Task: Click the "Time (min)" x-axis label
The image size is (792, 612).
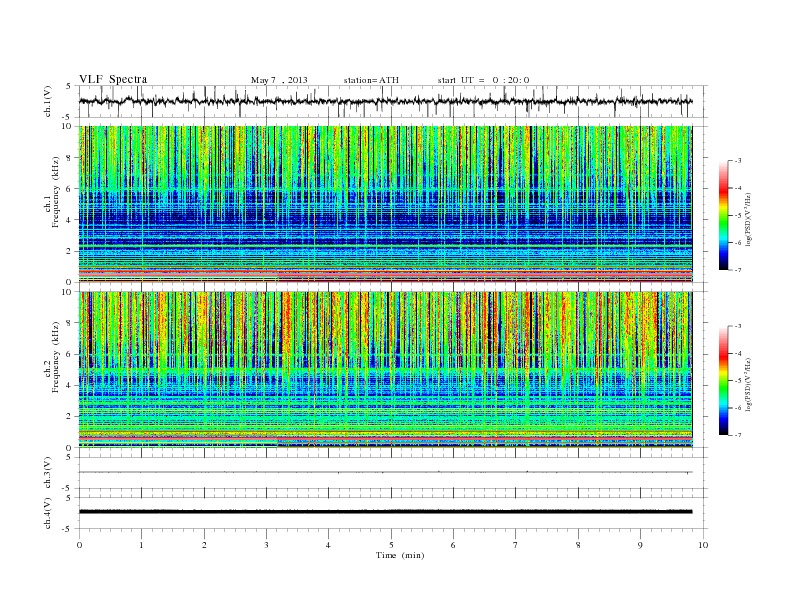Action: tap(400, 555)
